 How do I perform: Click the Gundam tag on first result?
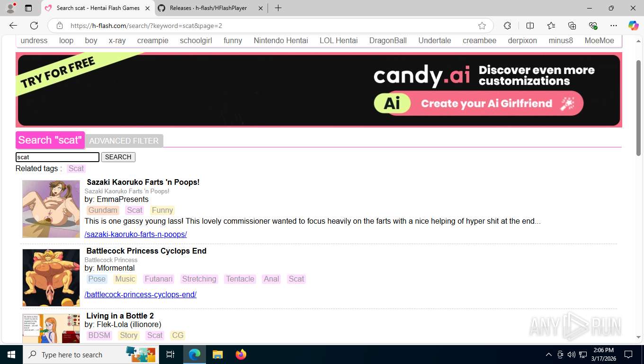103,210
